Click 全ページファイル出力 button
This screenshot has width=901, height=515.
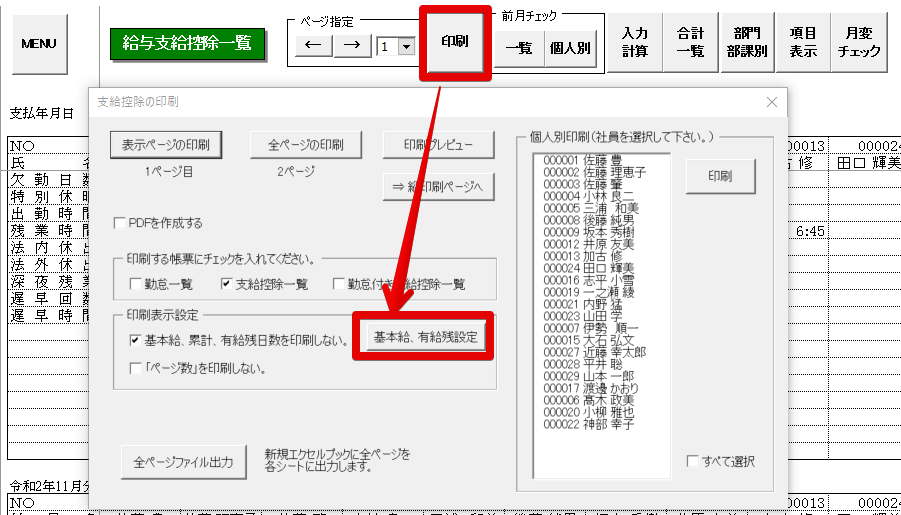click(182, 462)
